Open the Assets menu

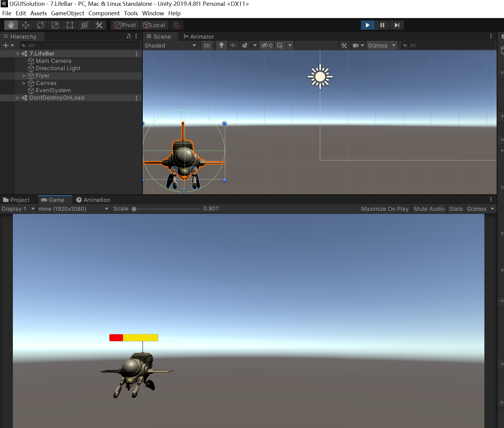[x=39, y=13]
